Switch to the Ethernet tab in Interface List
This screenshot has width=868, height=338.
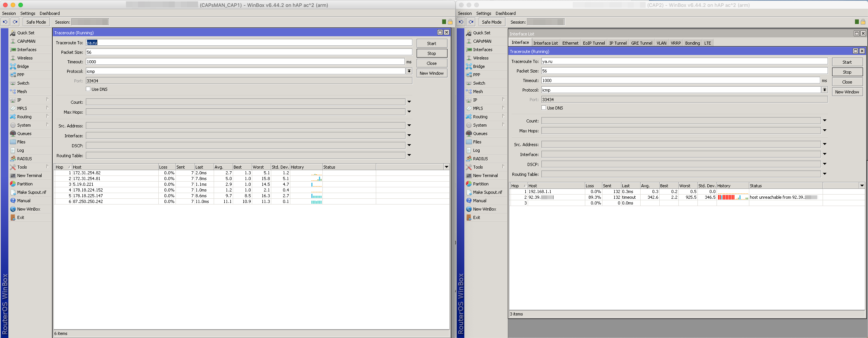pos(570,43)
